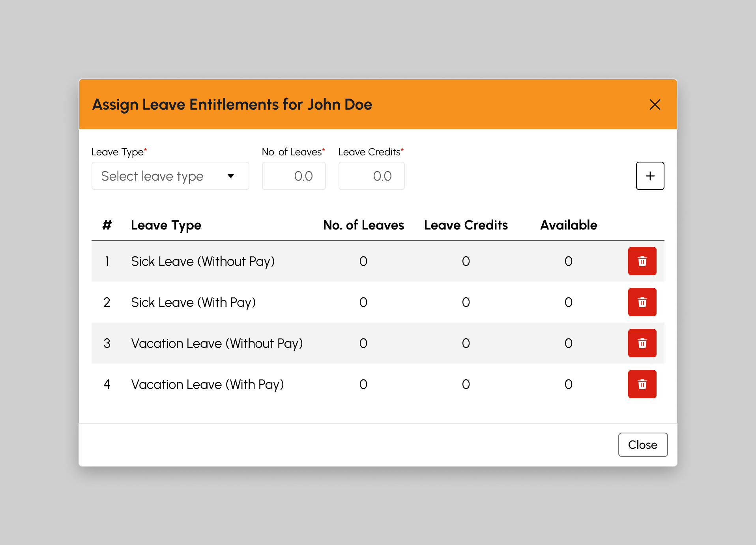
Task: Open the Select leave type dropdown
Action: (x=170, y=176)
